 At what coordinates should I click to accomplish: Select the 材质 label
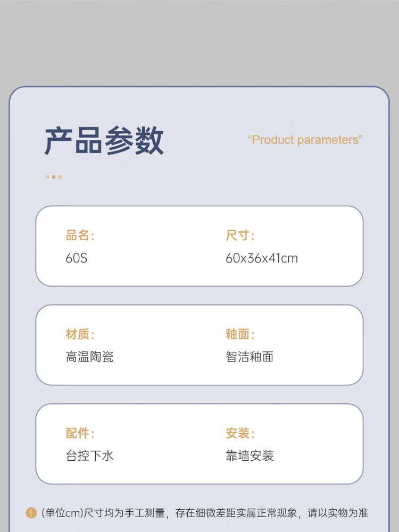point(80,334)
